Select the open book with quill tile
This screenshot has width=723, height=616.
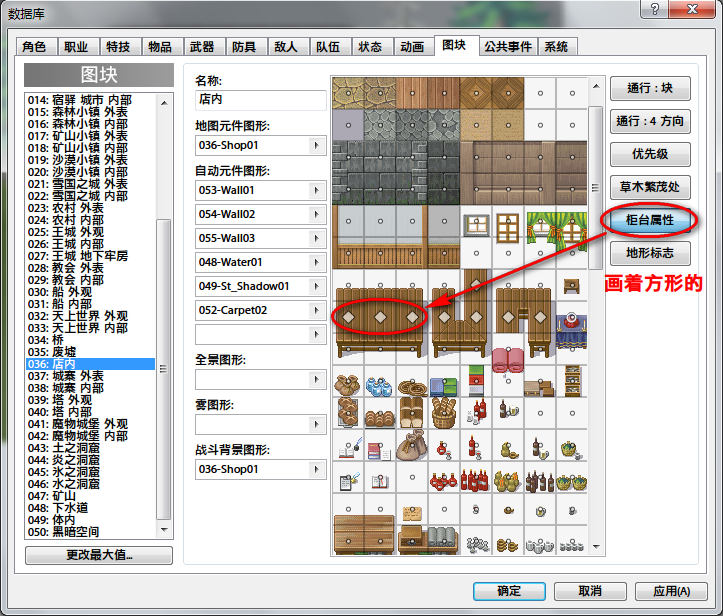(x=350, y=448)
